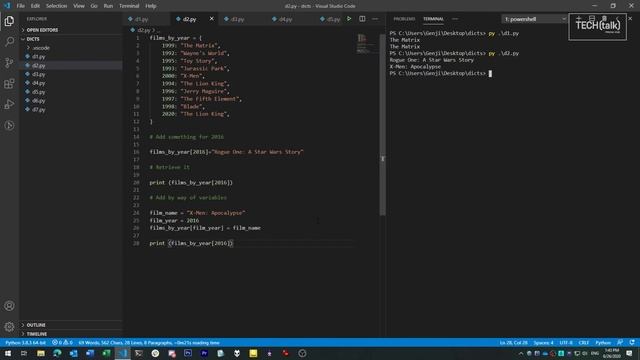Open the Run menu
Viewport: 640px width, 360px height.
point(108,6)
